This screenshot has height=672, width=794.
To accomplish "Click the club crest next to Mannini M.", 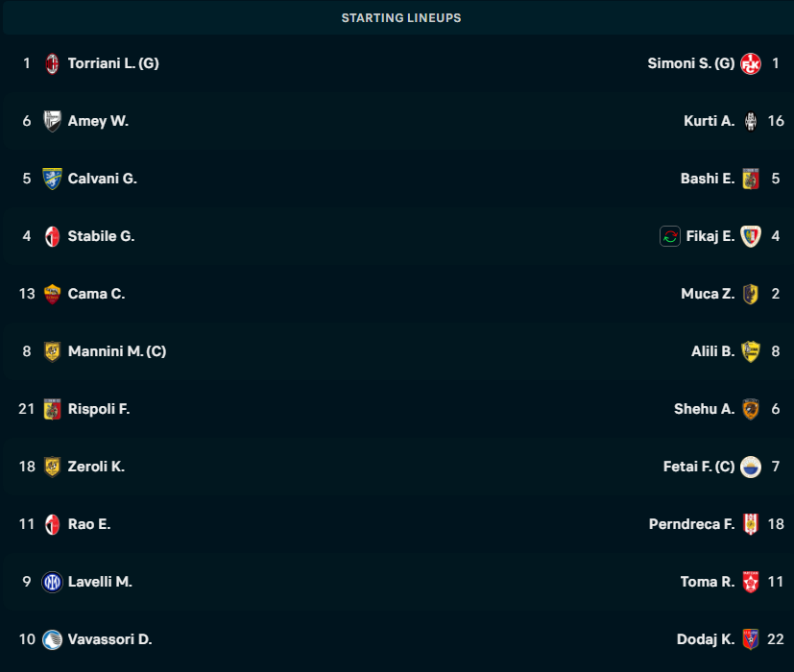I will tap(52, 352).
